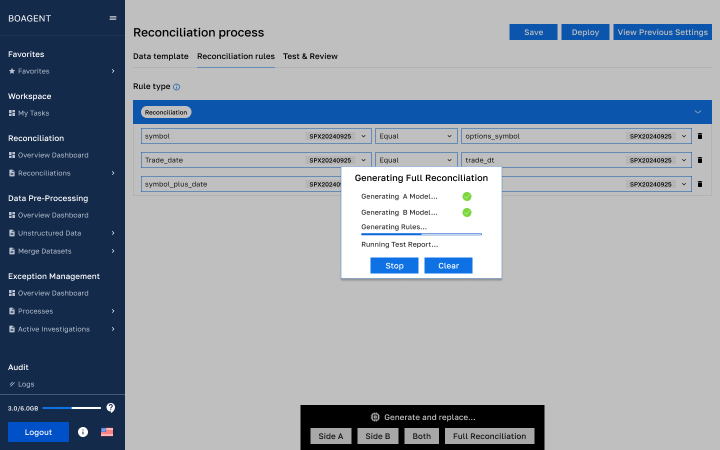
Task: Click the Logs icon under Audit
Action: click(x=12, y=384)
